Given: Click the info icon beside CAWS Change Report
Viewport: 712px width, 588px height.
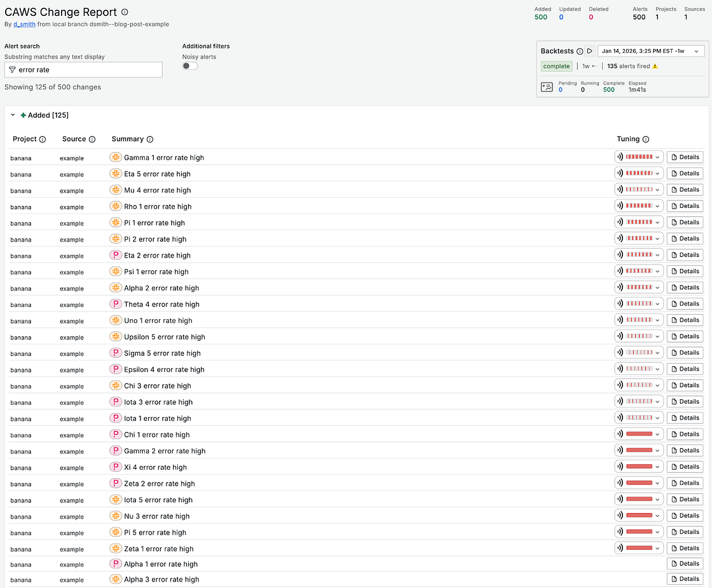Looking at the screenshot, I should [x=125, y=12].
